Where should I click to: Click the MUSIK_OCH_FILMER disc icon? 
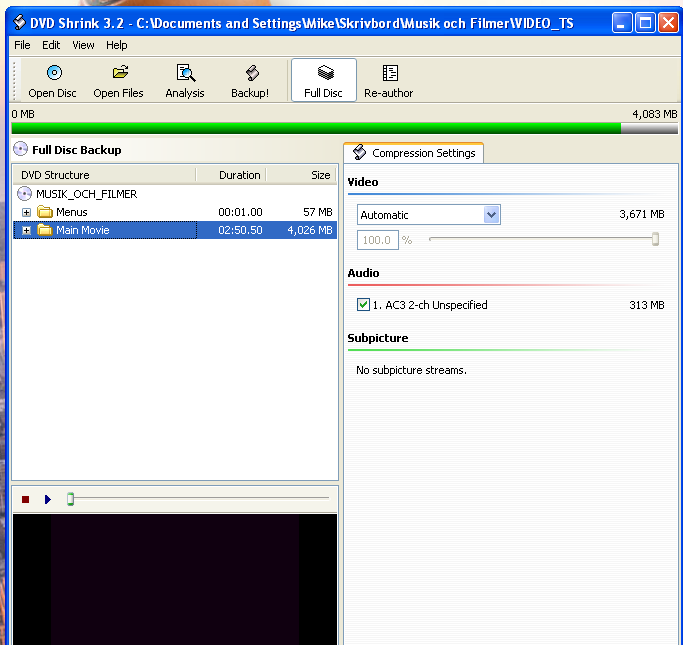(24, 194)
